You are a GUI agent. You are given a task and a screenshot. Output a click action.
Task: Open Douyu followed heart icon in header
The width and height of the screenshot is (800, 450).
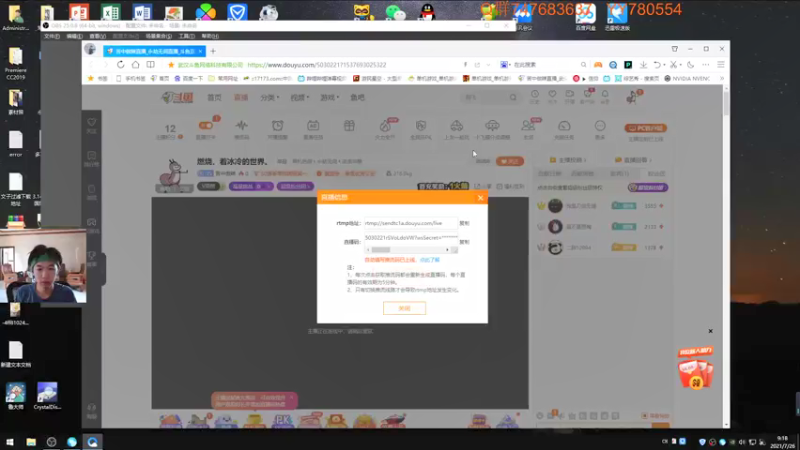tap(552, 96)
